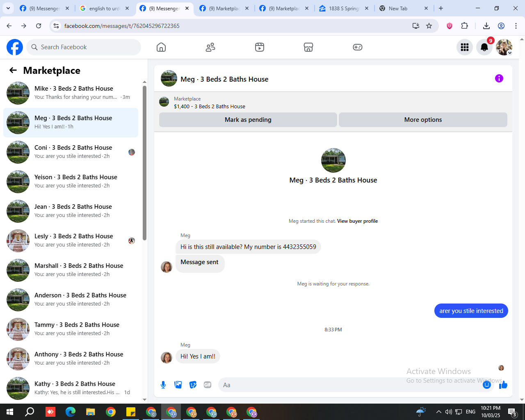This screenshot has height=420, width=525.
Task: Click the Search Facebook field
Action: [84, 47]
